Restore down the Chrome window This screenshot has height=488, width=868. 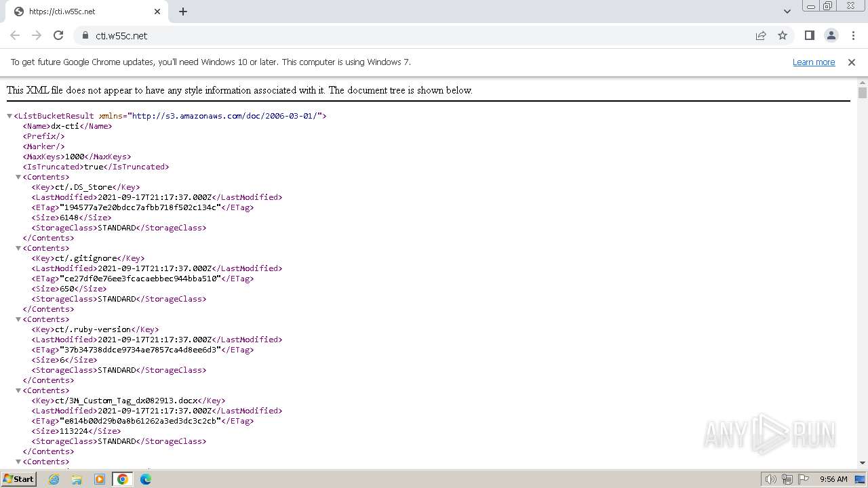pyautogui.click(x=828, y=6)
